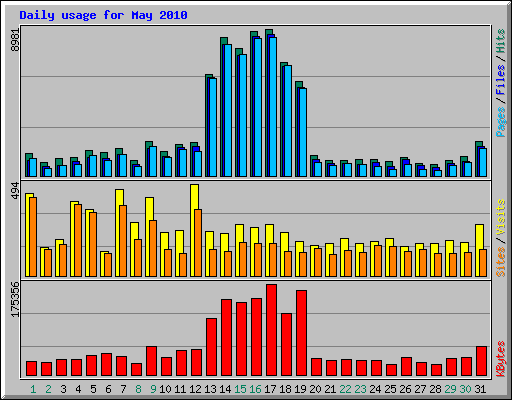Viewport: 512px width, 400px height.
Task: Click day 20 on the x-axis
Action: click(315, 389)
